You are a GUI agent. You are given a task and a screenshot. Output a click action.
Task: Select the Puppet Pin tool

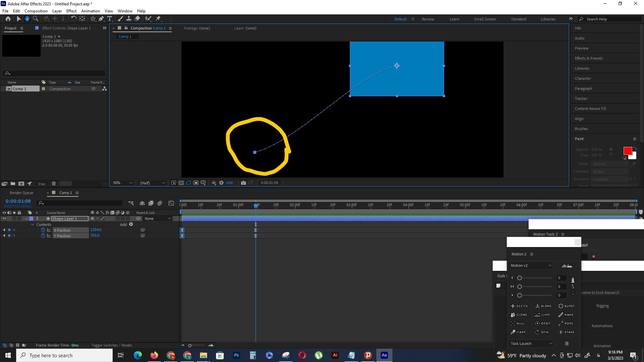[x=158, y=19]
